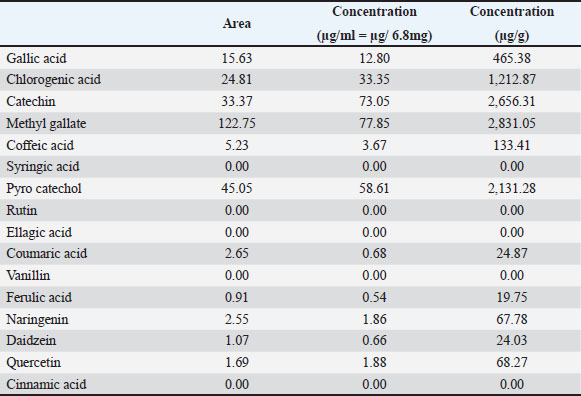Select the Gallic acid row label
Screen dimensions: 581x396
point(36,58)
